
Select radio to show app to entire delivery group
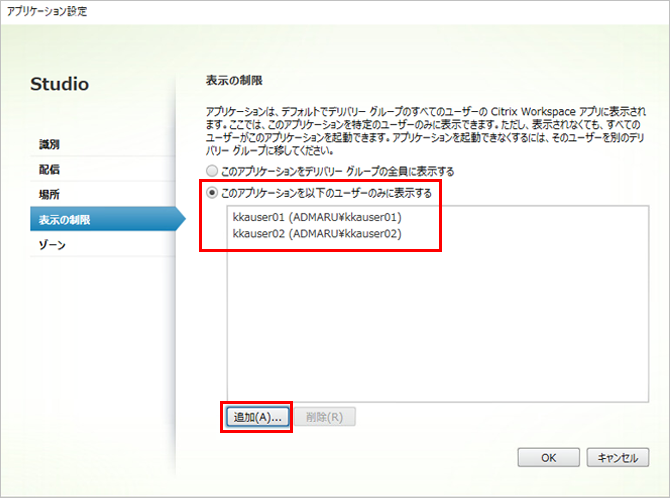click(211, 171)
